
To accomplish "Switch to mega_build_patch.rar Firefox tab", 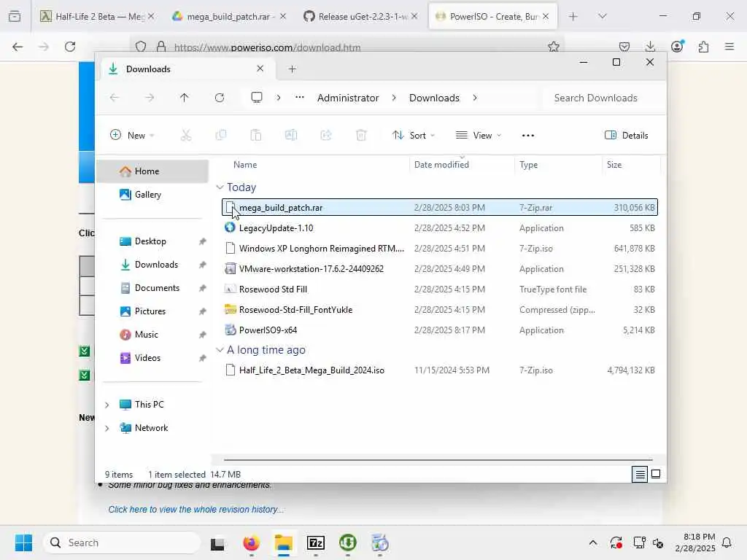I will (228, 16).
